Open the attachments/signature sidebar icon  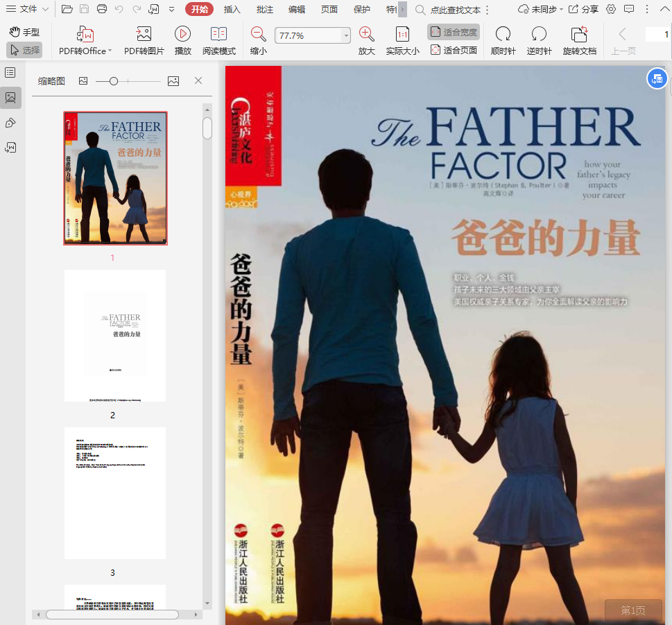[10, 148]
